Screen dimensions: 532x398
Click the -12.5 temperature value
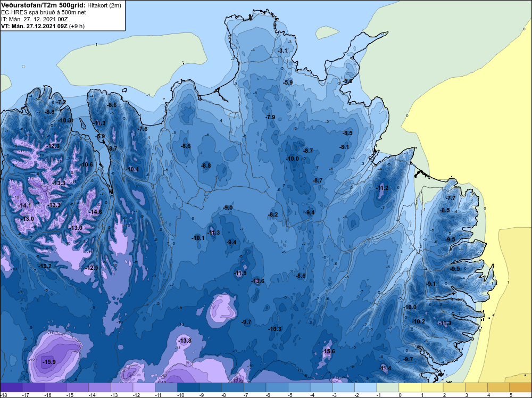pyautogui.click(x=92, y=268)
